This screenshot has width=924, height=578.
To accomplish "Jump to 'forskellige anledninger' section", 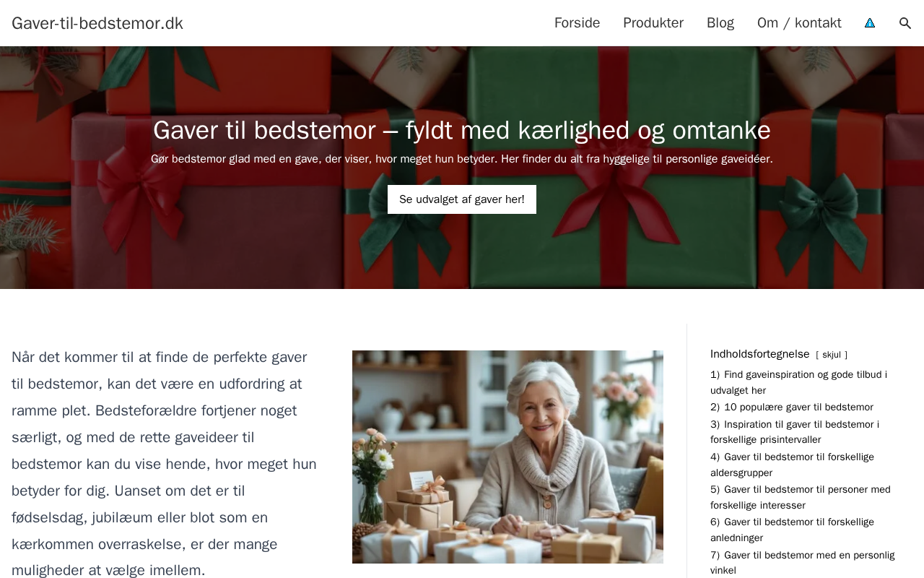I will (792, 530).
